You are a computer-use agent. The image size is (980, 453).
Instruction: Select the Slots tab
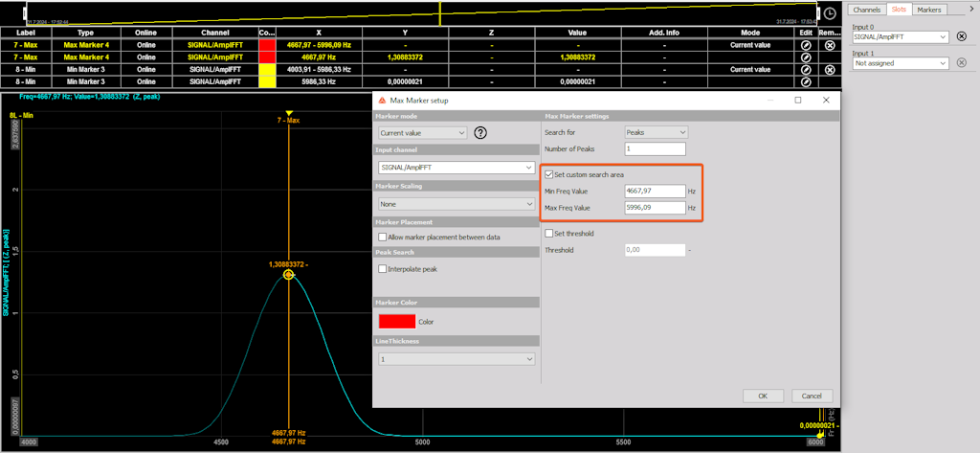[899, 10]
